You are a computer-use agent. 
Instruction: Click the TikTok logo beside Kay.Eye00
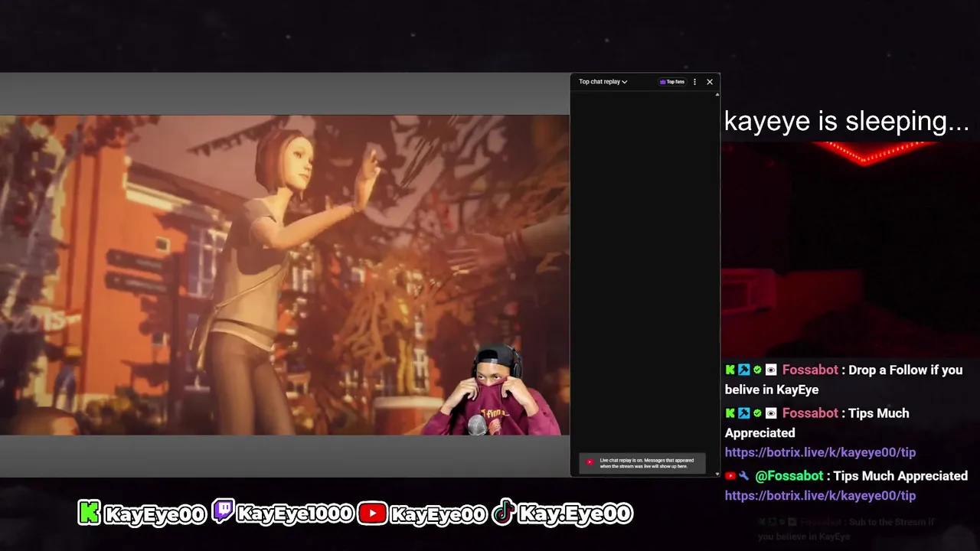504,512
